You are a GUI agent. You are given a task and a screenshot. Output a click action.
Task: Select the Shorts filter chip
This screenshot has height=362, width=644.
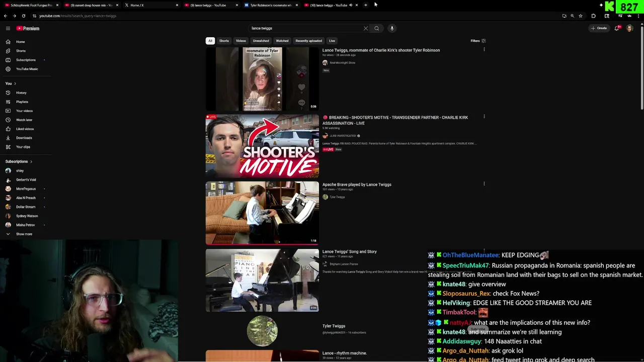(x=224, y=41)
